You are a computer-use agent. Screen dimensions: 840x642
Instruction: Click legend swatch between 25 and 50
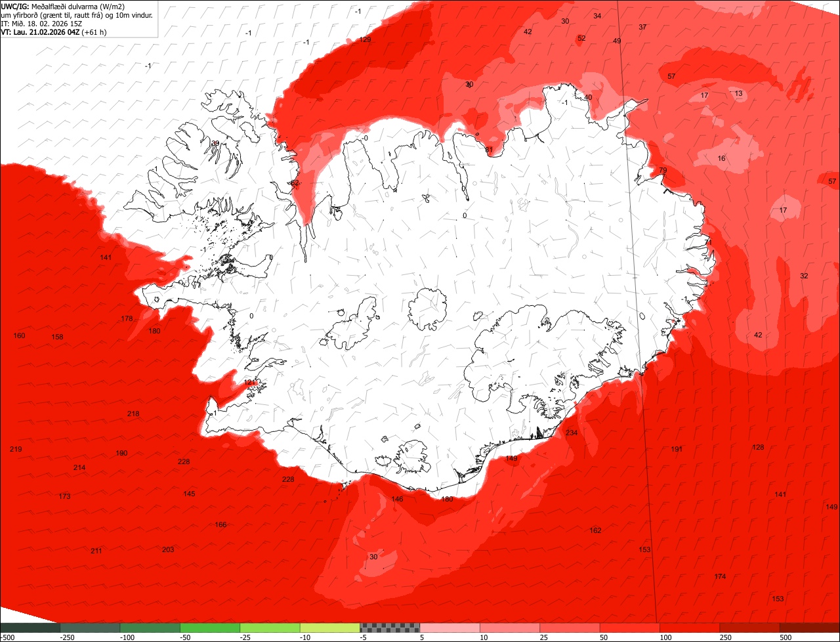(x=570, y=628)
